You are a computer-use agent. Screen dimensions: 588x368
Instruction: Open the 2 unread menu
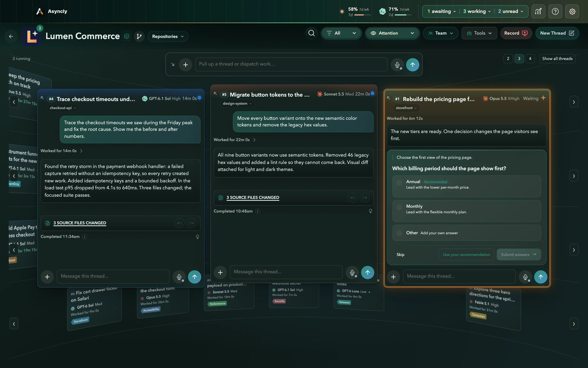[510, 11]
